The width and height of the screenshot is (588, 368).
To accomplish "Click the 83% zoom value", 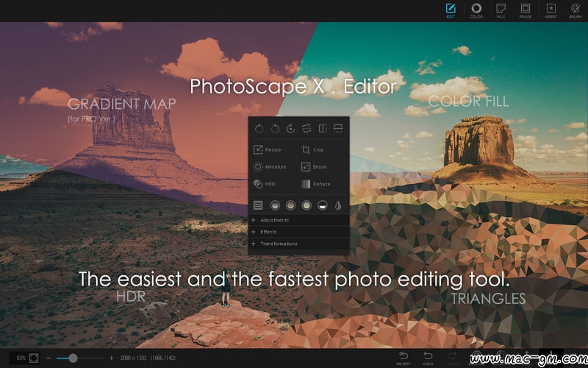I will 21,358.
